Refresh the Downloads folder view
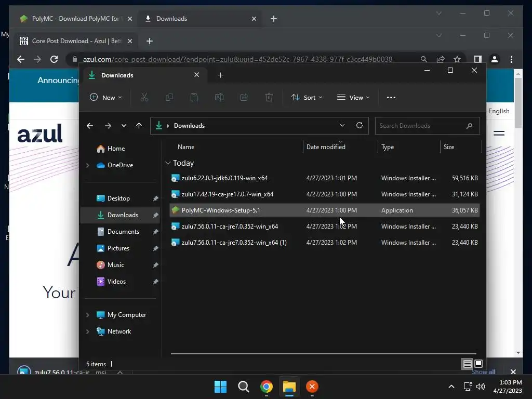Viewport: 532px width, 399px height. [x=360, y=125]
